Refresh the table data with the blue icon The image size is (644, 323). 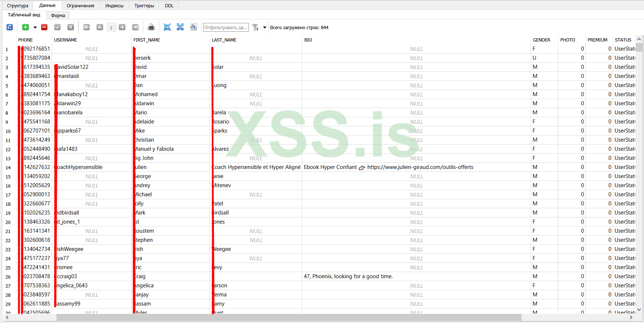[10, 27]
